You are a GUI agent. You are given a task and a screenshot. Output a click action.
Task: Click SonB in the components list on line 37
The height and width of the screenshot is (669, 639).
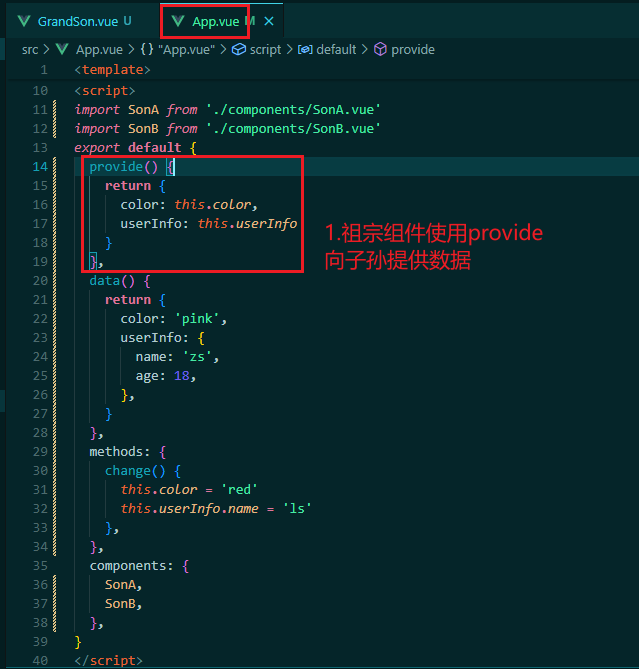point(120,604)
